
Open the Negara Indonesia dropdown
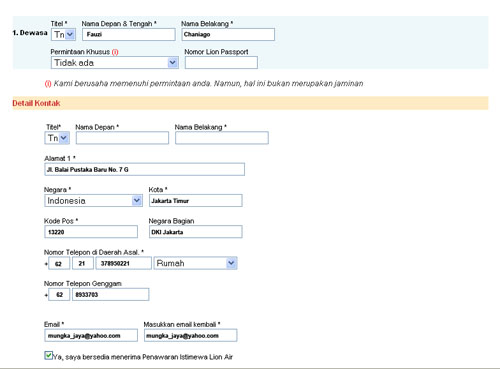[93, 201]
